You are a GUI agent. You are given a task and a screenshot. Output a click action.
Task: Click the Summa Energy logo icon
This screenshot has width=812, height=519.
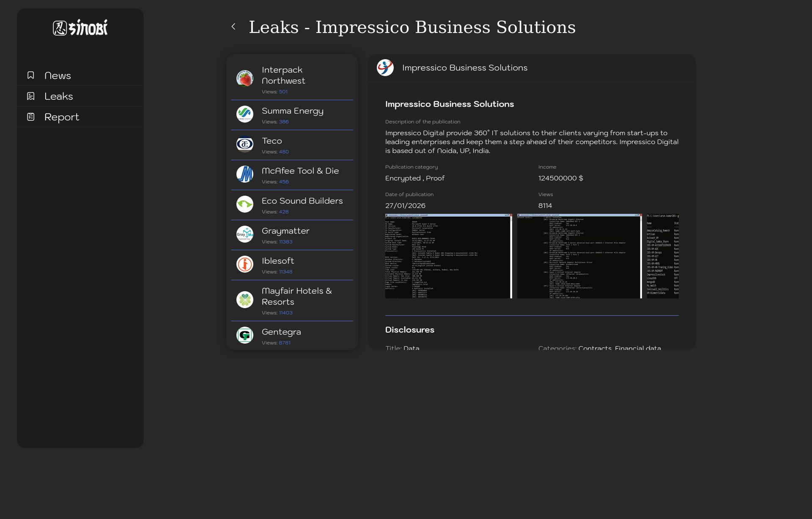coord(245,114)
